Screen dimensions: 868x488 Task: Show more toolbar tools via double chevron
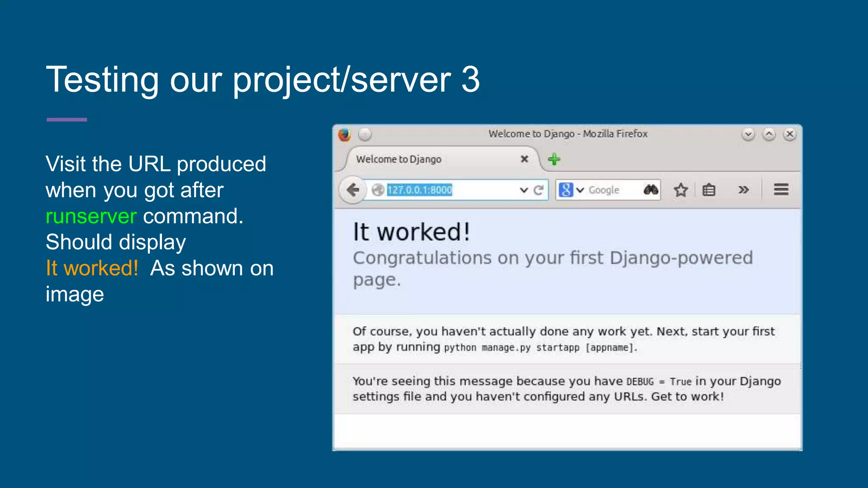743,190
